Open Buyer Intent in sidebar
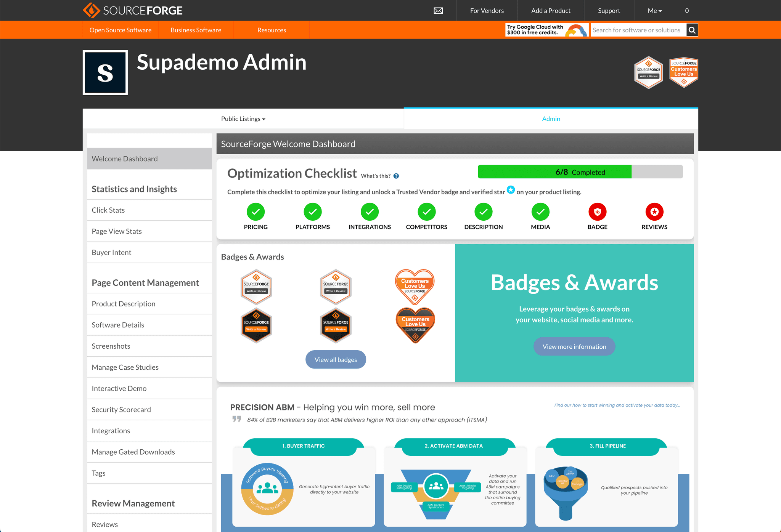781x532 pixels. coord(149,252)
